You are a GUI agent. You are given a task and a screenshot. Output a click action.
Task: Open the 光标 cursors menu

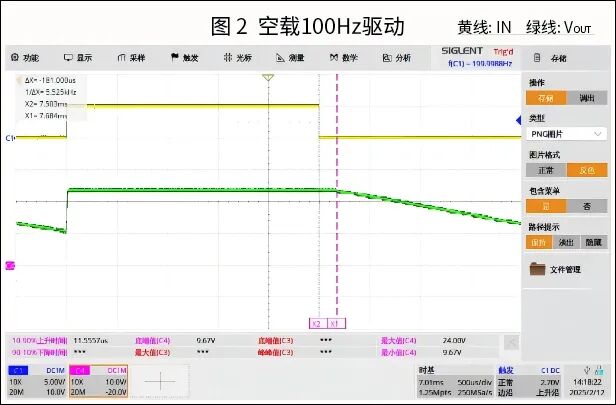click(238, 58)
